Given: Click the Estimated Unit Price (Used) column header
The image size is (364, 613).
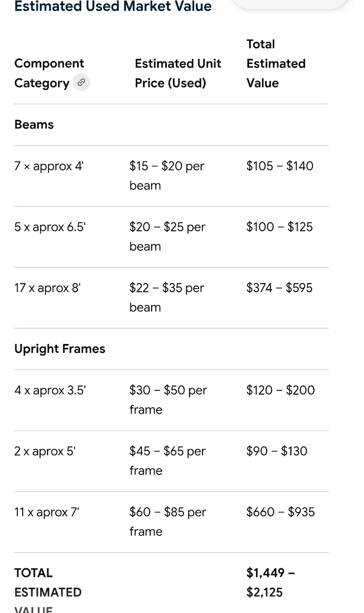Looking at the screenshot, I should (x=178, y=73).
